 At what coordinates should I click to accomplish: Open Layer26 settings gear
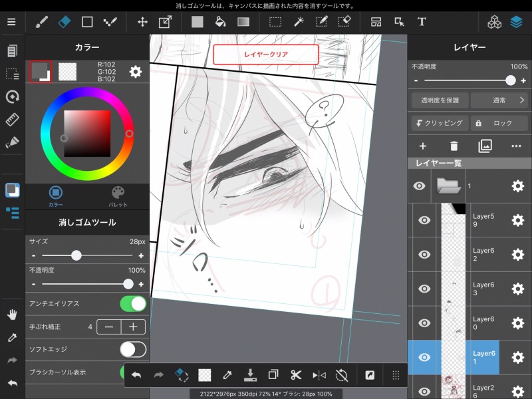tap(518, 391)
